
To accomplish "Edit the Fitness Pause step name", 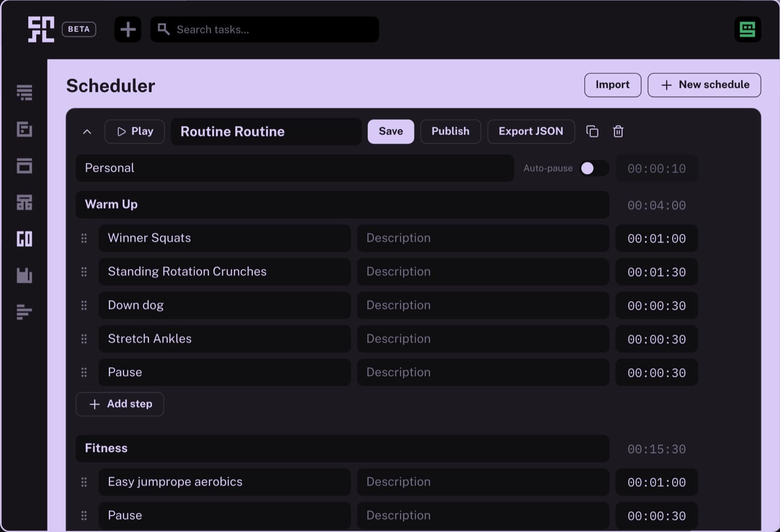I will tap(225, 516).
